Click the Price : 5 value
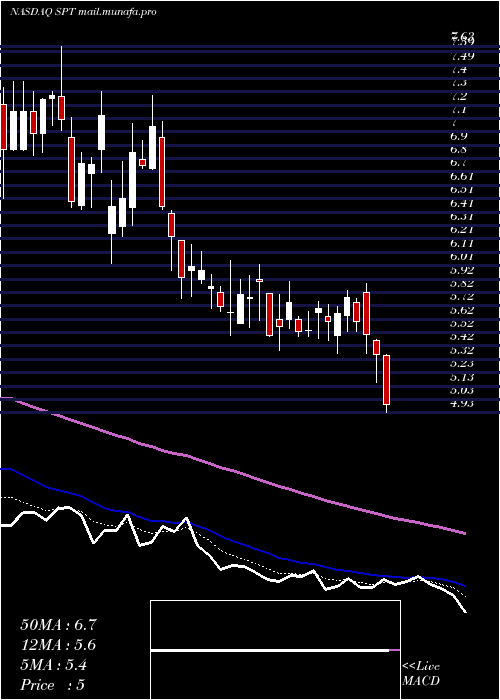Viewport: 500px width, 700px height. (x=53, y=685)
